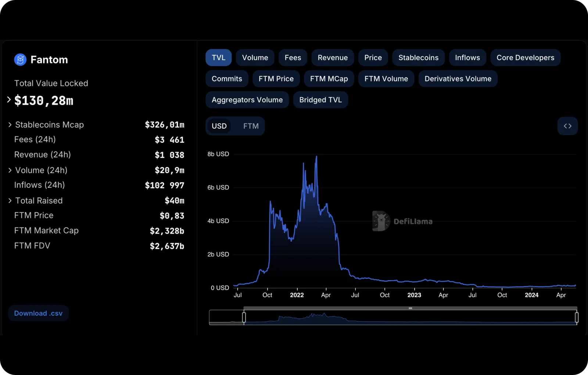Toggle Aggregators Volume series
Screen dimensions: 588x375
pyautogui.click(x=247, y=100)
